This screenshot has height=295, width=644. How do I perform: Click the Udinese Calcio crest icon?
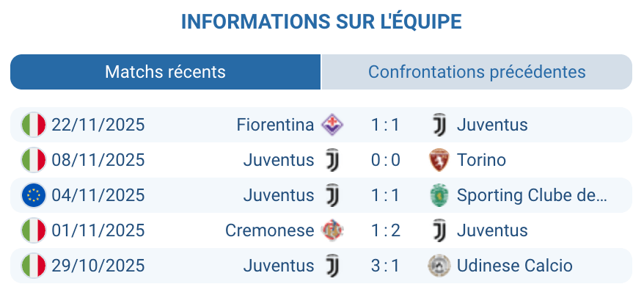pyautogui.click(x=439, y=266)
